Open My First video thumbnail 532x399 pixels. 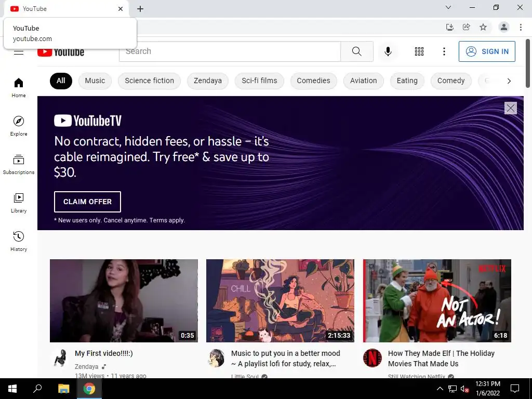[x=124, y=301]
